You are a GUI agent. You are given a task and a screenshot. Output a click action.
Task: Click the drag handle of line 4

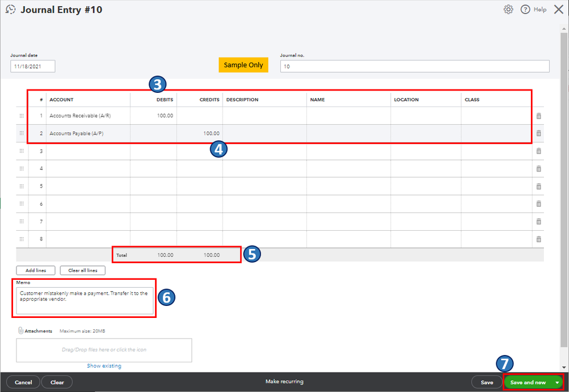pyautogui.click(x=22, y=169)
